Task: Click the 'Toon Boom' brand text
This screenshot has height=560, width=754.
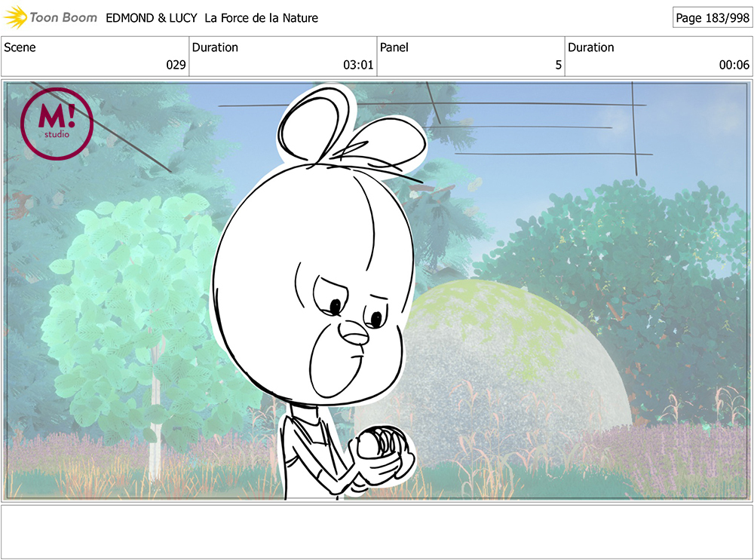Action: coord(63,17)
